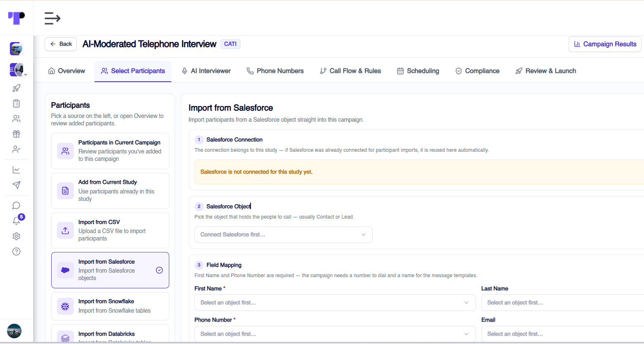The image size is (644, 344).
Task: Expand the First Name field mapping dropdown
Action: click(335, 303)
